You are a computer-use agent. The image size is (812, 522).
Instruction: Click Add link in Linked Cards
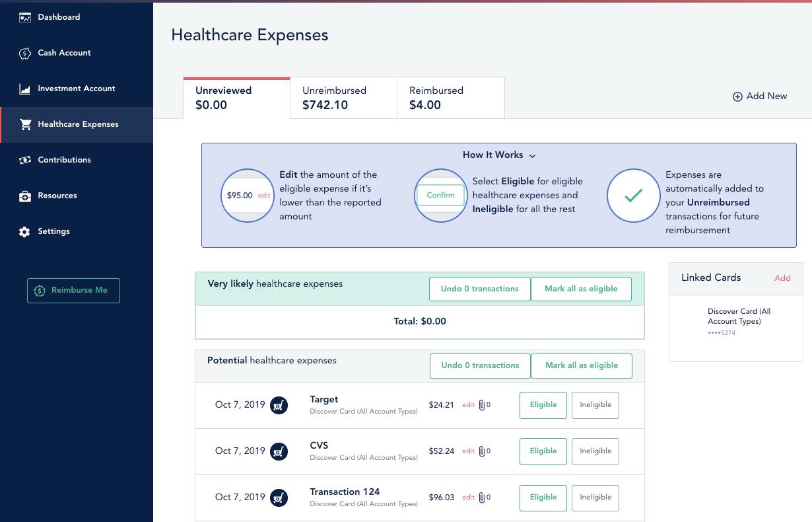click(782, 278)
